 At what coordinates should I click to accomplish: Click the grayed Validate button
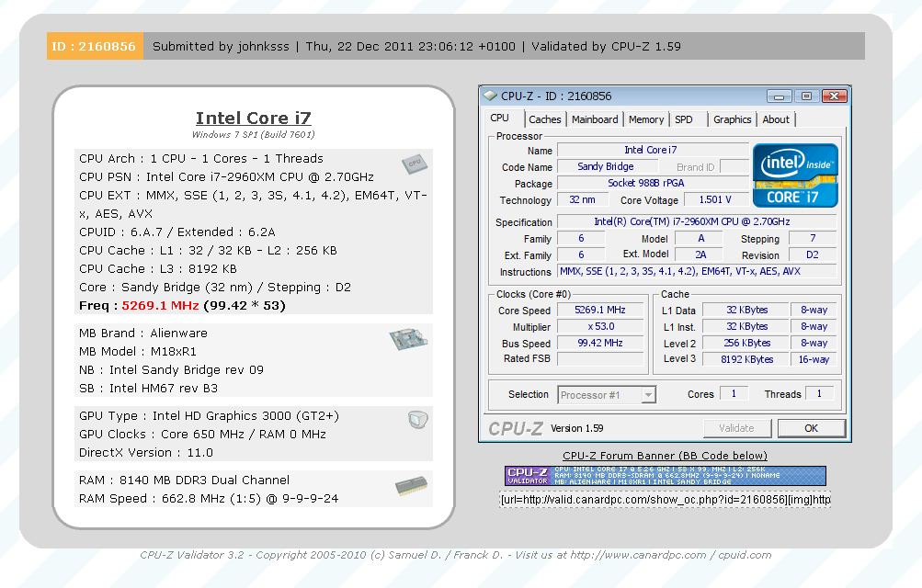[x=737, y=428]
